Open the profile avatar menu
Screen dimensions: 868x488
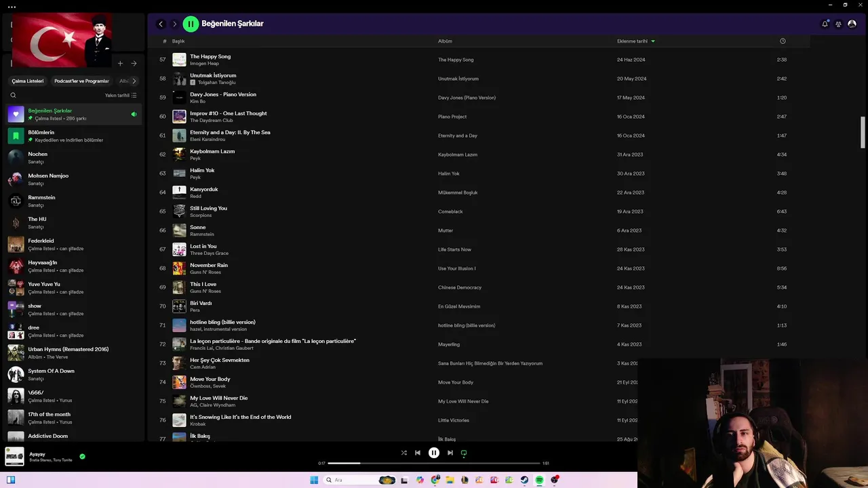852,24
